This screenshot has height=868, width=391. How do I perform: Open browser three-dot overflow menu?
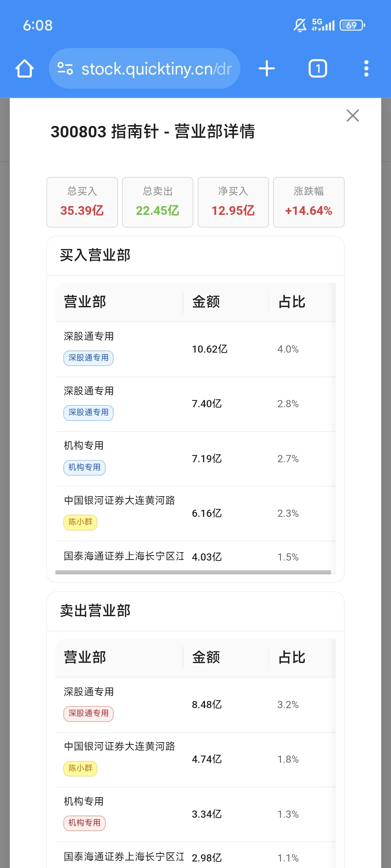(x=366, y=69)
